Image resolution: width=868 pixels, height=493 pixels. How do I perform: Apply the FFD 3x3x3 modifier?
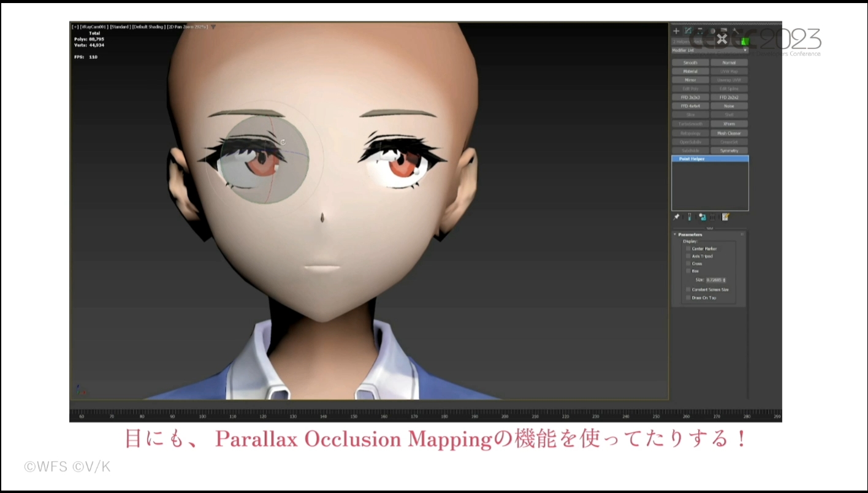click(x=690, y=97)
